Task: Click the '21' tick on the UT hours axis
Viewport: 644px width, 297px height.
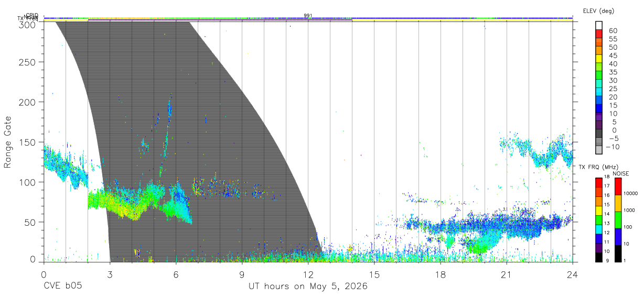Action: (x=506, y=274)
